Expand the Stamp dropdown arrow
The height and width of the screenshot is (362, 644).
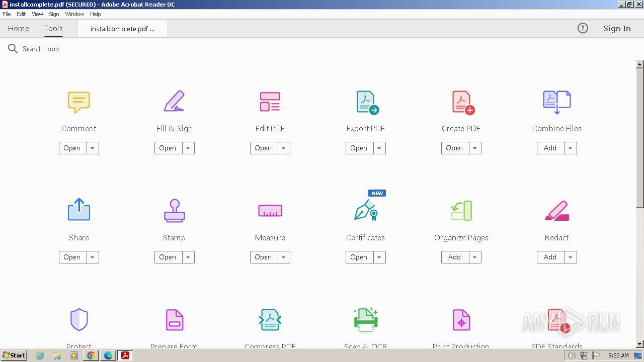[188, 257]
